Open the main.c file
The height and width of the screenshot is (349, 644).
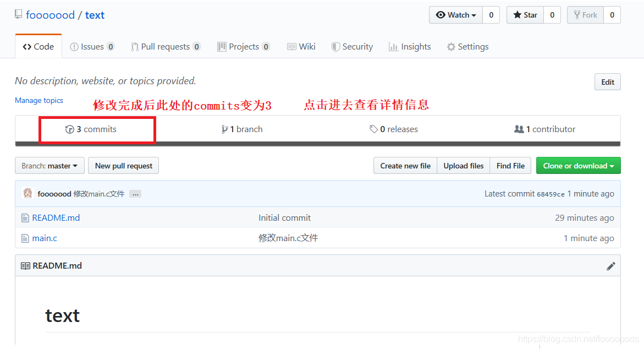coord(45,238)
